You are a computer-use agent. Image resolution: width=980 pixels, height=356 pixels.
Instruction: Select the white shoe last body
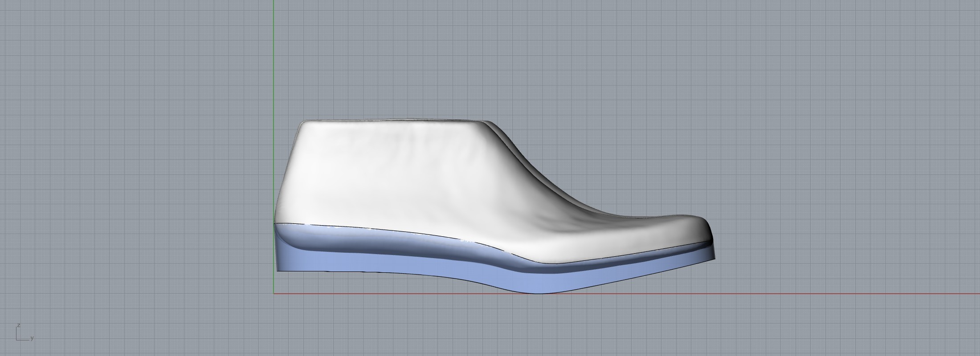tap(401, 178)
